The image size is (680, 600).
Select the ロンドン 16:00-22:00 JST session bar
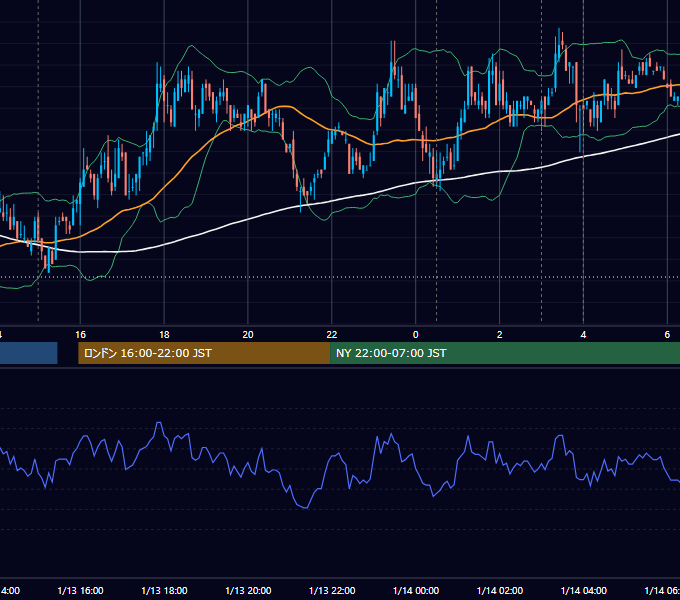pyautogui.click(x=204, y=353)
